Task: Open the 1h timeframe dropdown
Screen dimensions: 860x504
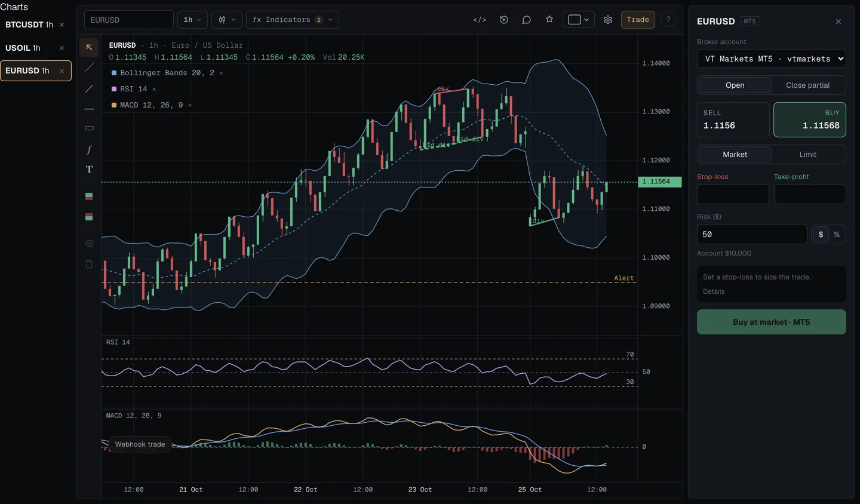Action: pyautogui.click(x=192, y=20)
